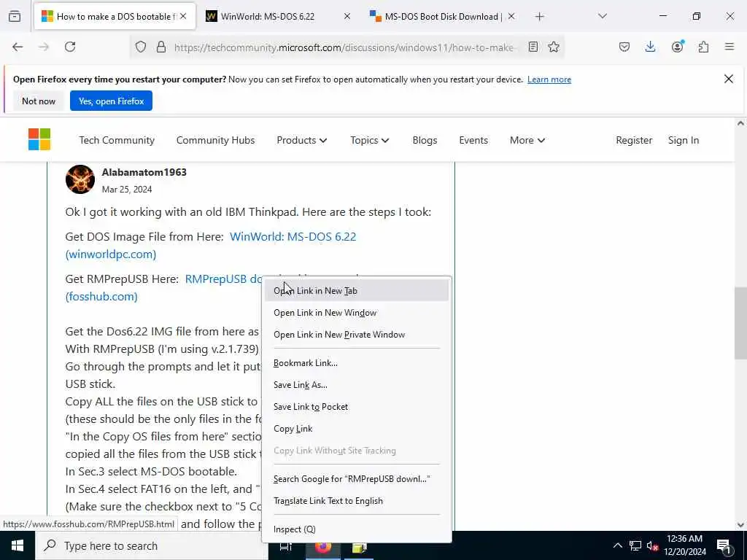747x560 pixels.
Task: Close the WinWorld MS-DOS 6.22 tab
Action: pyautogui.click(x=347, y=16)
